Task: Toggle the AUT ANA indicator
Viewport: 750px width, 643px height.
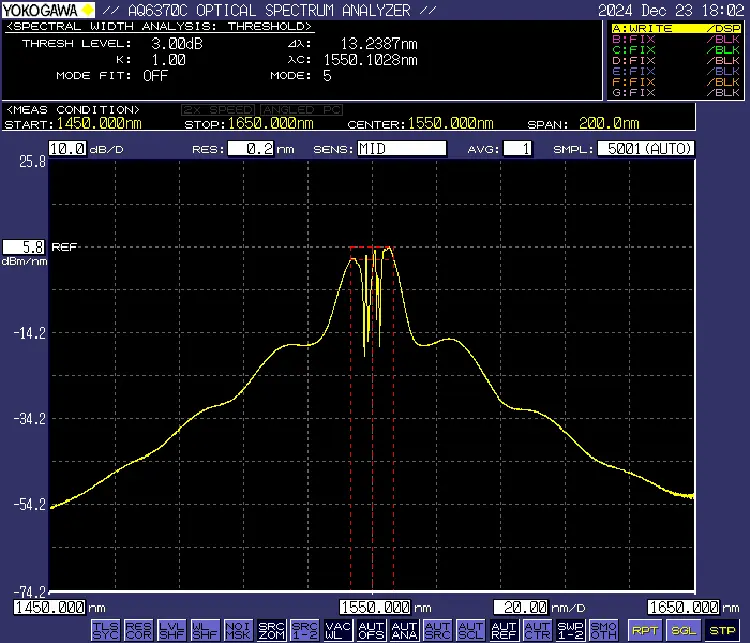Action: (x=405, y=630)
